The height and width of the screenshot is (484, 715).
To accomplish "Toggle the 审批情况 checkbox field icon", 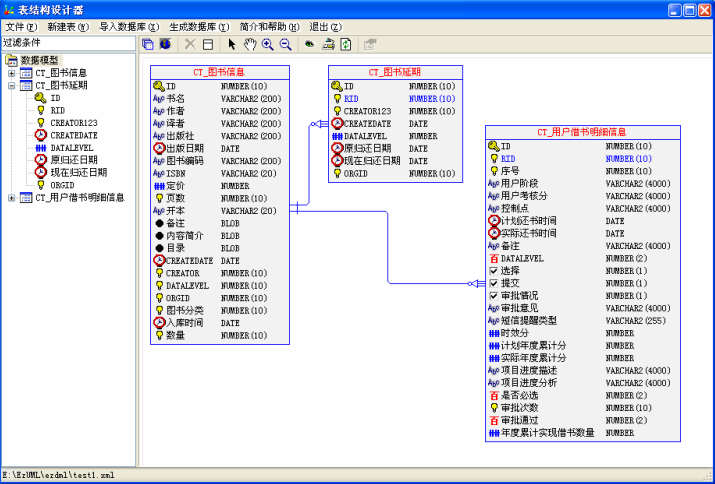I will [493, 296].
